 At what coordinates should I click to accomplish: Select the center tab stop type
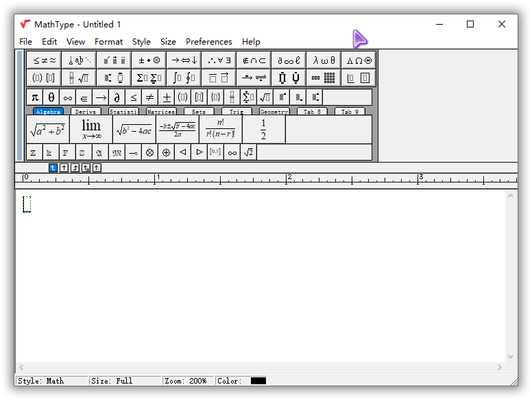[64, 167]
